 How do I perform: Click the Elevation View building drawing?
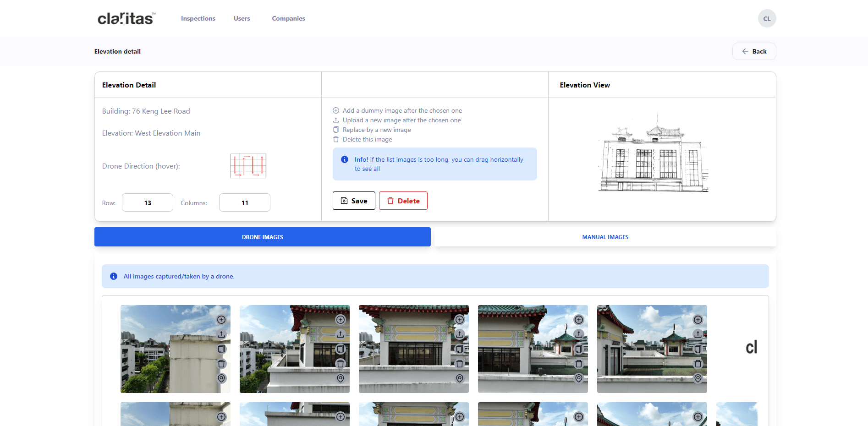pyautogui.click(x=654, y=153)
